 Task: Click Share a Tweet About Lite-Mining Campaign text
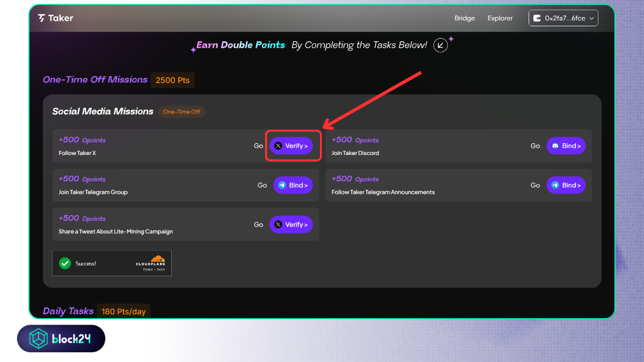(x=115, y=232)
